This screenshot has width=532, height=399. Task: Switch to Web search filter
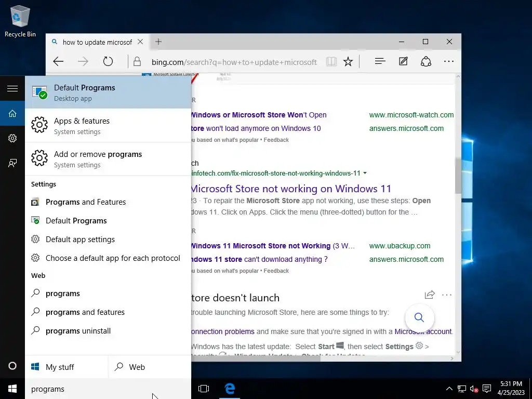pyautogui.click(x=150, y=367)
